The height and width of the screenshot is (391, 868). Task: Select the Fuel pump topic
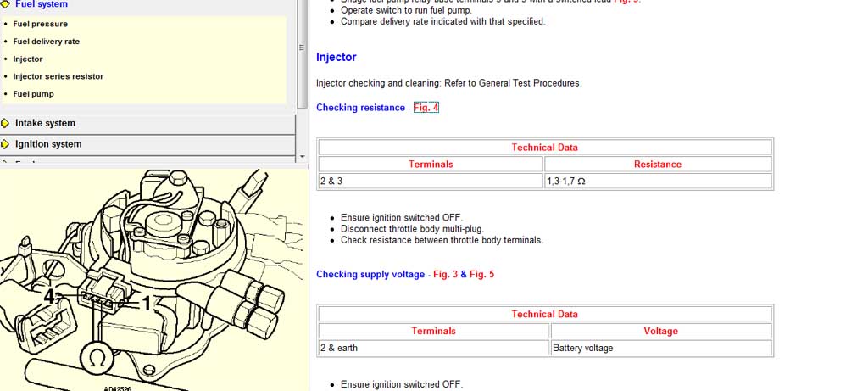point(33,94)
